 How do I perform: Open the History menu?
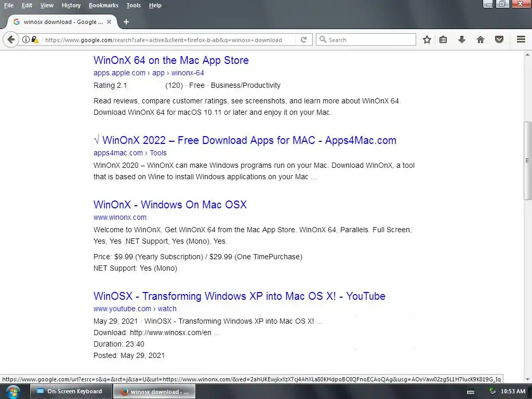coord(71,5)
